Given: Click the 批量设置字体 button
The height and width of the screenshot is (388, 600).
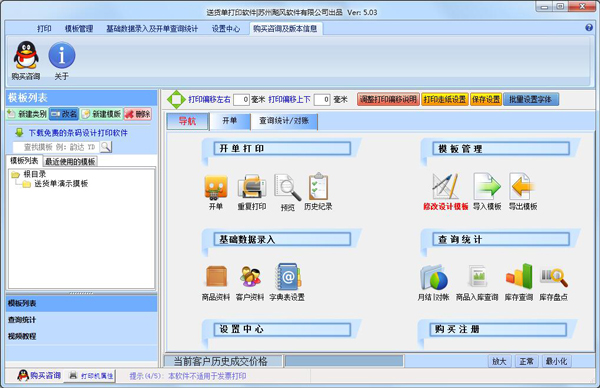Looking at the screenshot, I should tap(531, 99).
